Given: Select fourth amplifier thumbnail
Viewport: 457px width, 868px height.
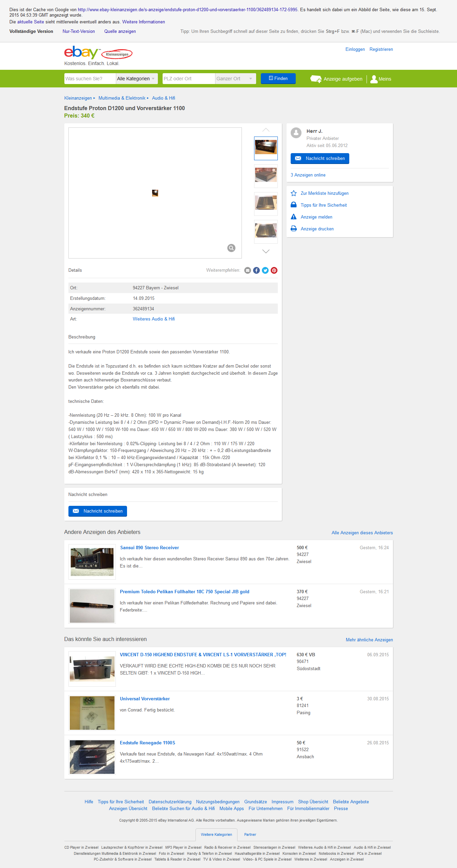Looking at the screenshot, I should 266,232.
